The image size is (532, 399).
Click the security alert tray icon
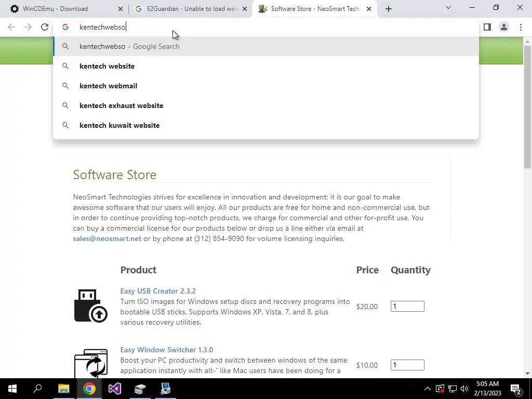point(440,389)
